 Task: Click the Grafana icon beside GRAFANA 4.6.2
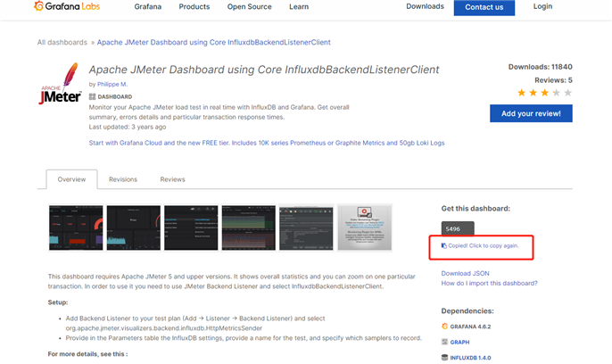[444, 327]
